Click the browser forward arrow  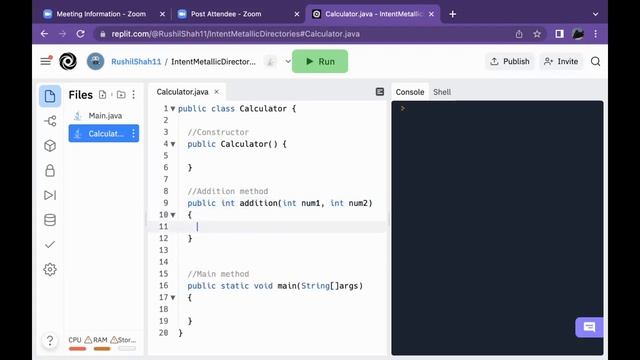[62, 34]
